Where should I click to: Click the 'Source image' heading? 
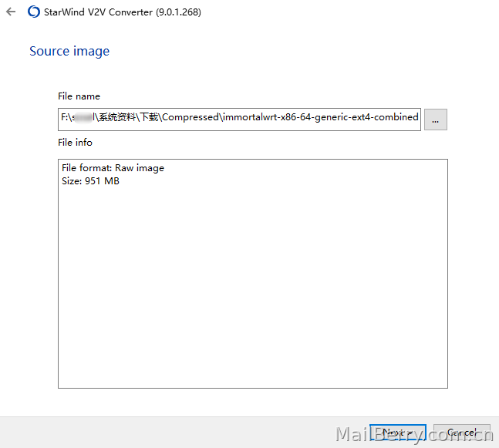coord(69,51)
